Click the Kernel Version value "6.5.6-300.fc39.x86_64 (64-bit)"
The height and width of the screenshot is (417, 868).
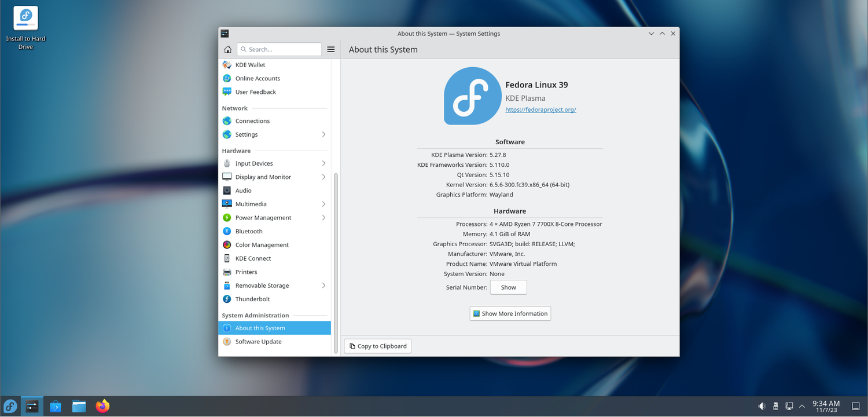(529, 185)
